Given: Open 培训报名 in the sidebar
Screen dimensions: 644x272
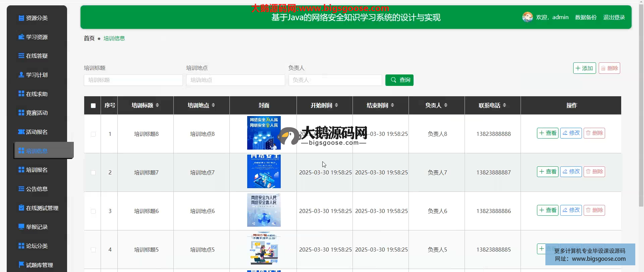Looking at the screenshot, I should tap(37, 170).
